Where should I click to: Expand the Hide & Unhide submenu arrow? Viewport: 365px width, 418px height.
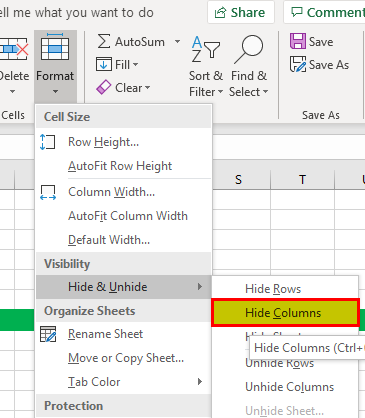(200, 287)
